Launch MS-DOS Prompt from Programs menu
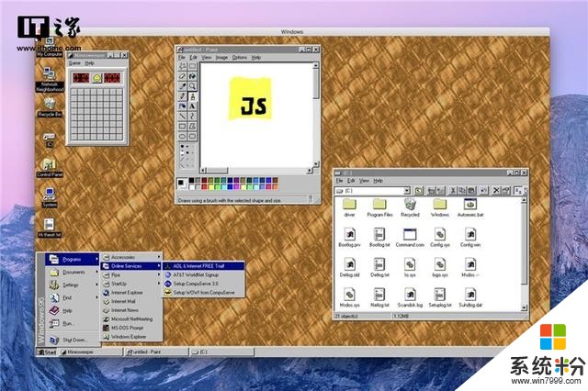 (131, 328)
